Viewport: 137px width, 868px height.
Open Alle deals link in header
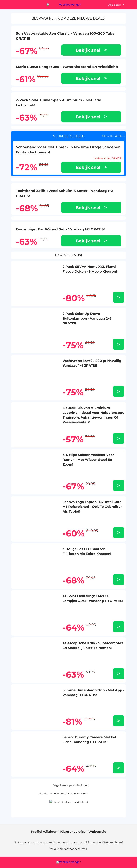[x=116, y=5]
